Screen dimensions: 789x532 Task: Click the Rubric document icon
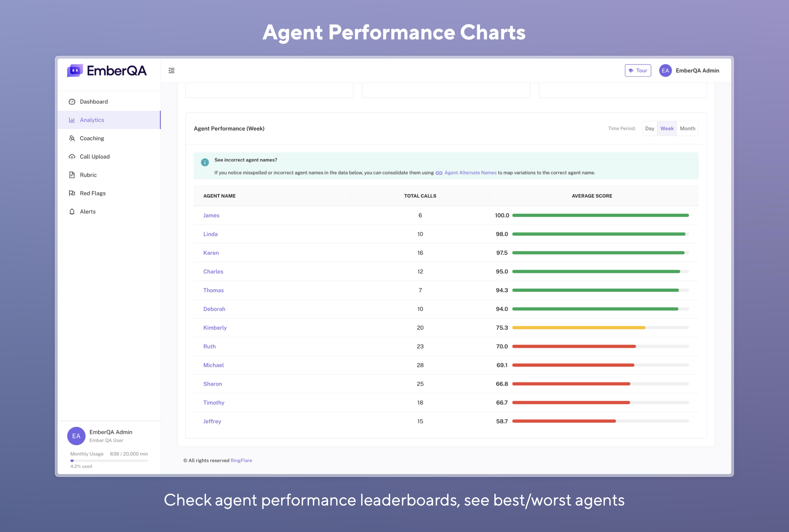click(x=72, y=175)
